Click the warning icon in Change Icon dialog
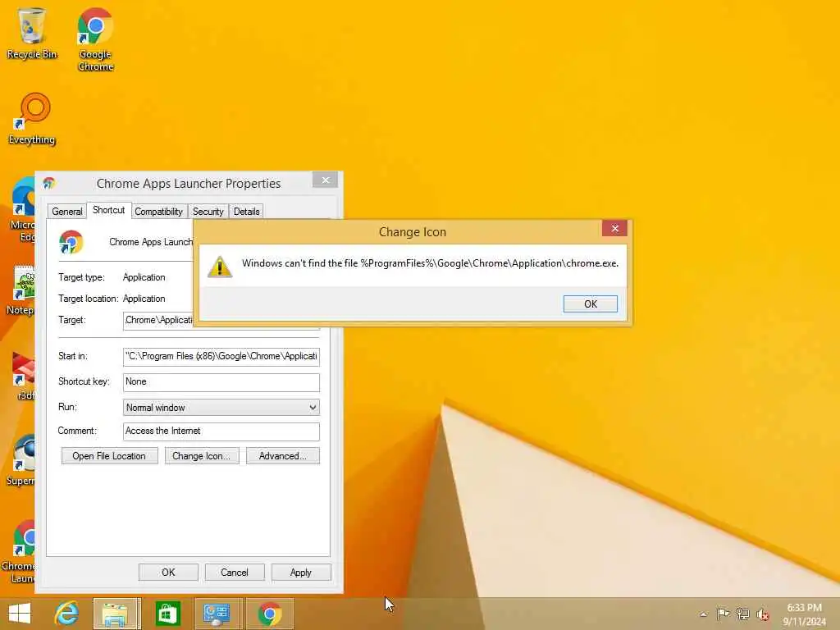Viewport: 840px width, 630px height. pyautogui.click(x=220, y=267)
